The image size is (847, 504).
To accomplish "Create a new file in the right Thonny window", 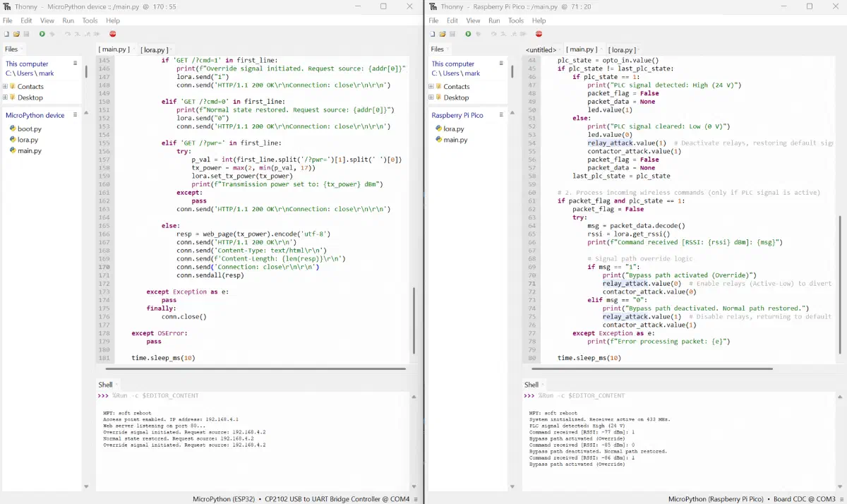I will pyautogui.click(x=433, y=34).
